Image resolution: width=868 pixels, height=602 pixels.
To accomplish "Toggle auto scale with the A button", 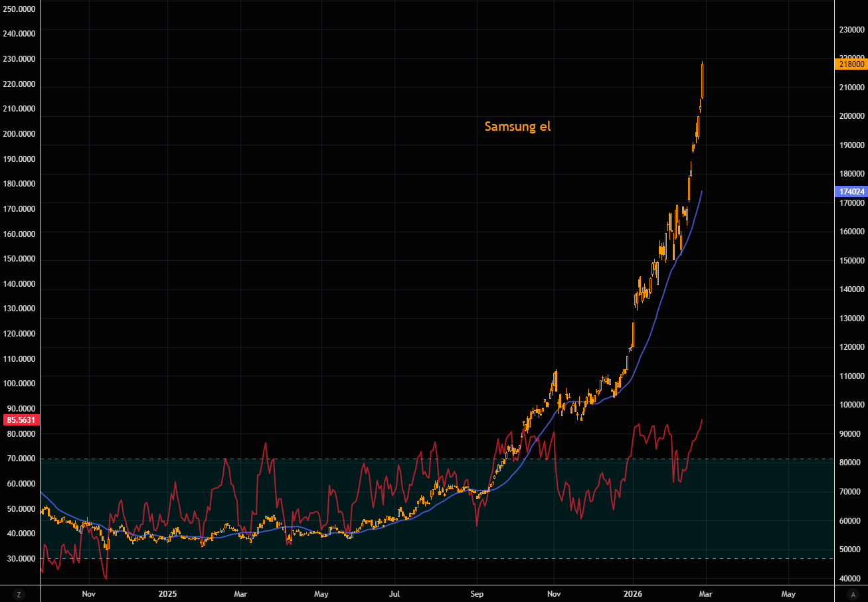I will pos(852,594).
